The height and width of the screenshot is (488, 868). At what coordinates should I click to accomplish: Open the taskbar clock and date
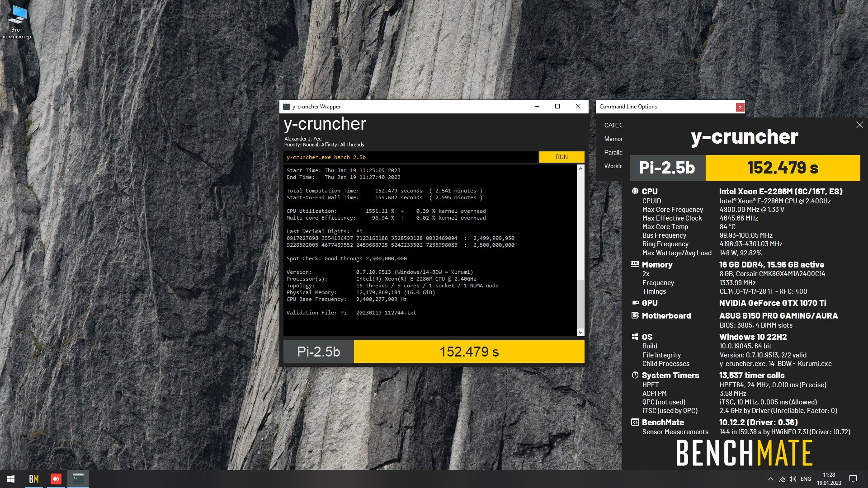point(829,479)
